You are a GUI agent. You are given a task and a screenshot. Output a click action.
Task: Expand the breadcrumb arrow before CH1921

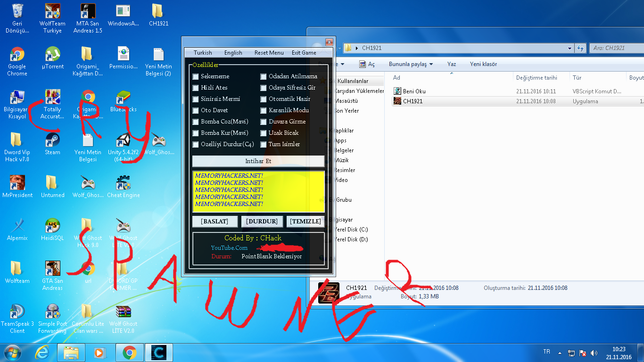pyautogui.click(x=357, y=48)
